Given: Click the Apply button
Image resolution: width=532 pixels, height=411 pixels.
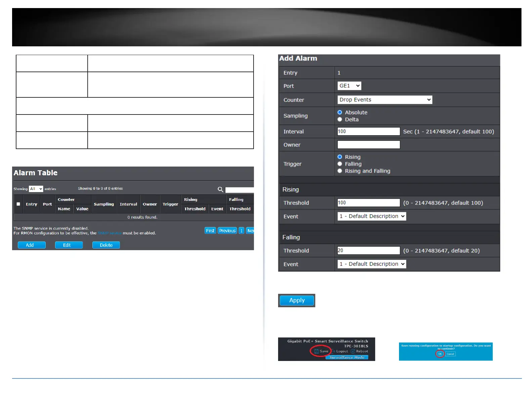Looking at the screenshot, I should tap(297, 300).
